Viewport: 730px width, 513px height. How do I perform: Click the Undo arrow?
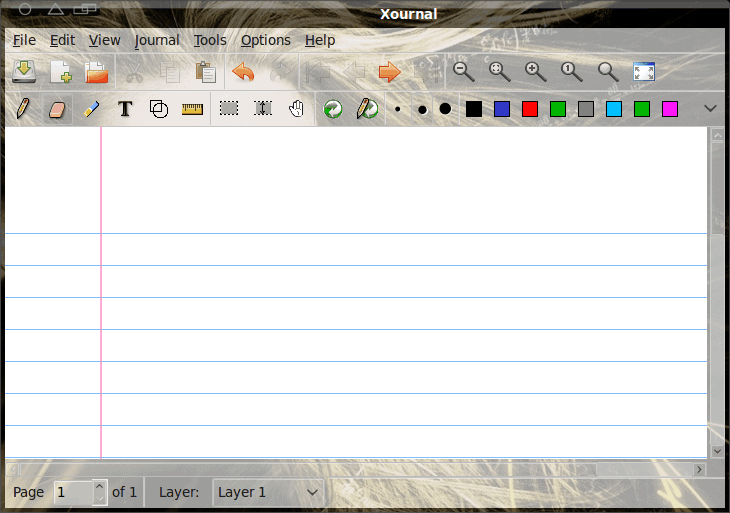coord(243,72)
